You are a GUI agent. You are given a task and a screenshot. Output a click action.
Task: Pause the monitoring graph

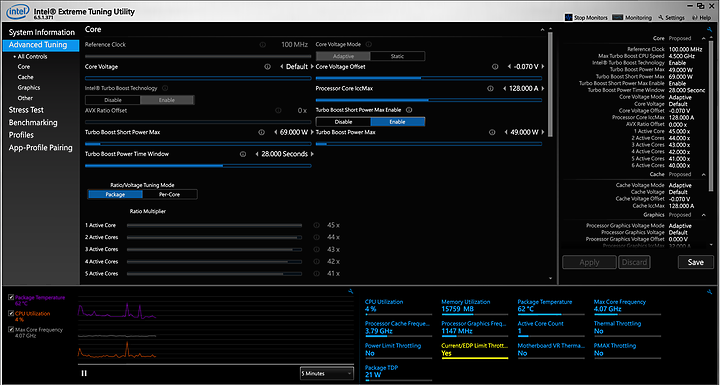pos(84,373)
